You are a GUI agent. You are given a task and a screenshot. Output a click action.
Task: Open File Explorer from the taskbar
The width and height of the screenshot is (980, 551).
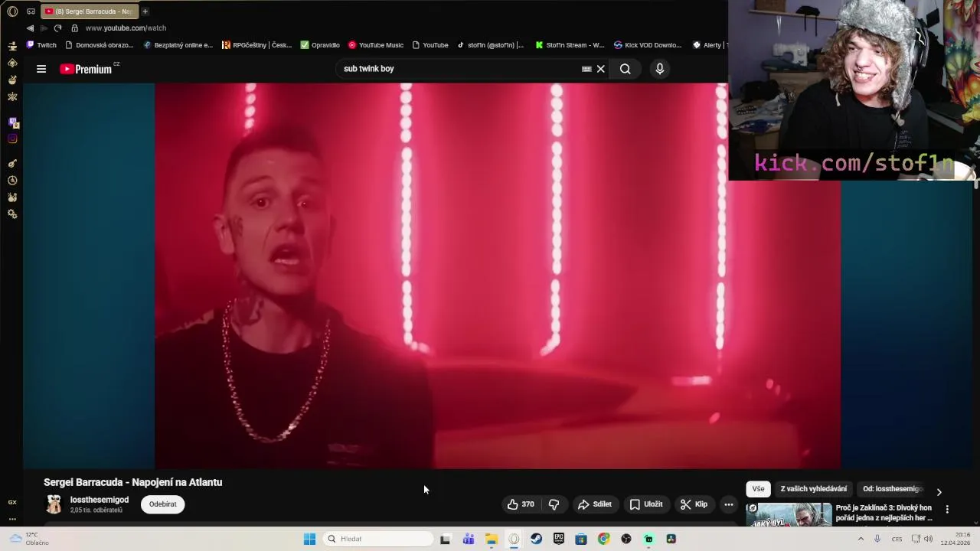(x=491, y=539)
